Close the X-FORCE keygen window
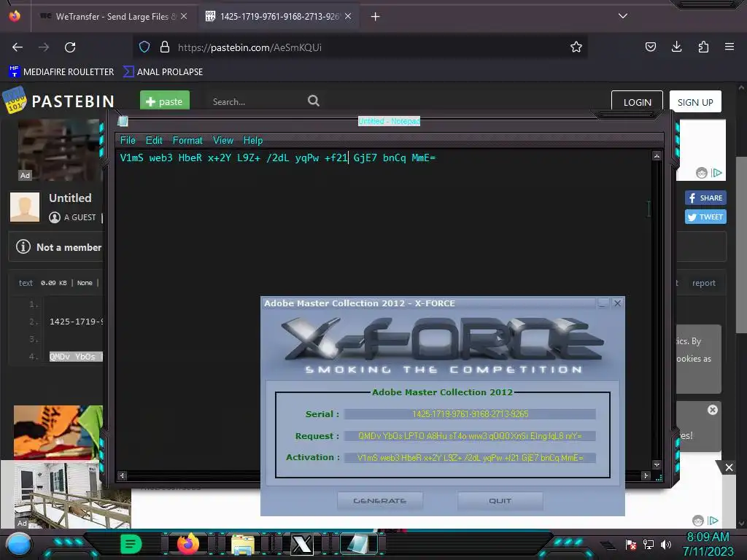747x560 pixels. pos(617,303)
